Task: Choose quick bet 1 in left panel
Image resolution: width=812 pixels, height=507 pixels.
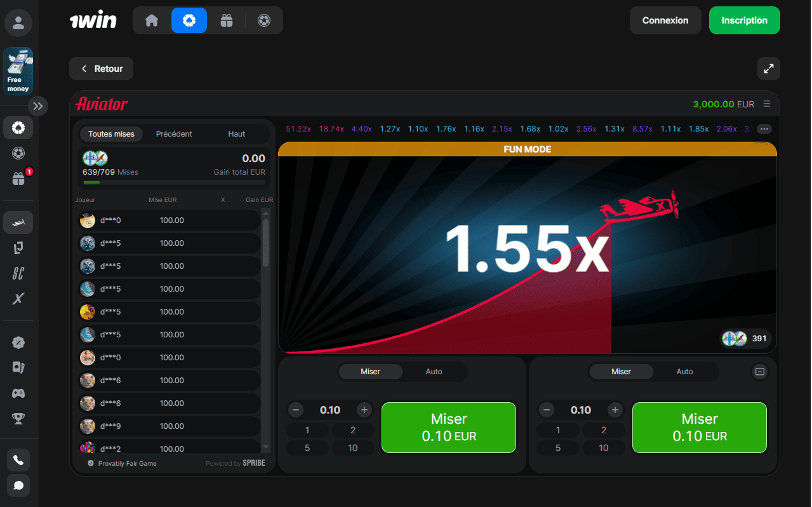Action: point(307,430)
